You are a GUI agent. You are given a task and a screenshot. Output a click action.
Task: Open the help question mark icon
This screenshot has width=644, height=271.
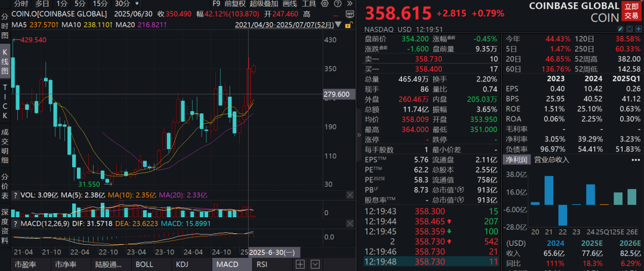pyautogui.click(x=338, y=4)
